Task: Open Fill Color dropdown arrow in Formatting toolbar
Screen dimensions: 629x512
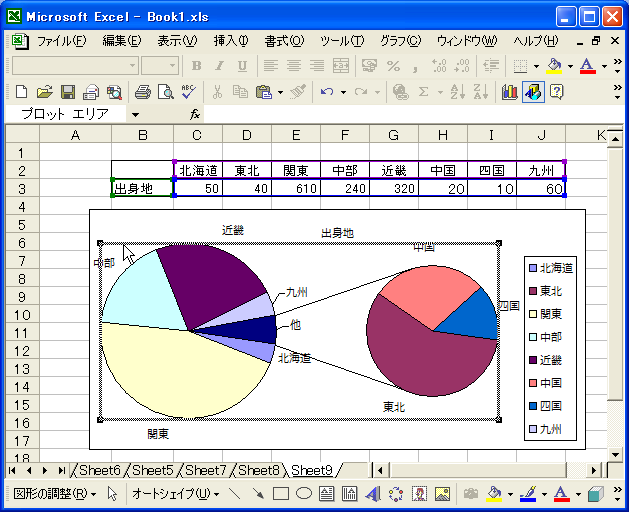Action: [570, 66]
